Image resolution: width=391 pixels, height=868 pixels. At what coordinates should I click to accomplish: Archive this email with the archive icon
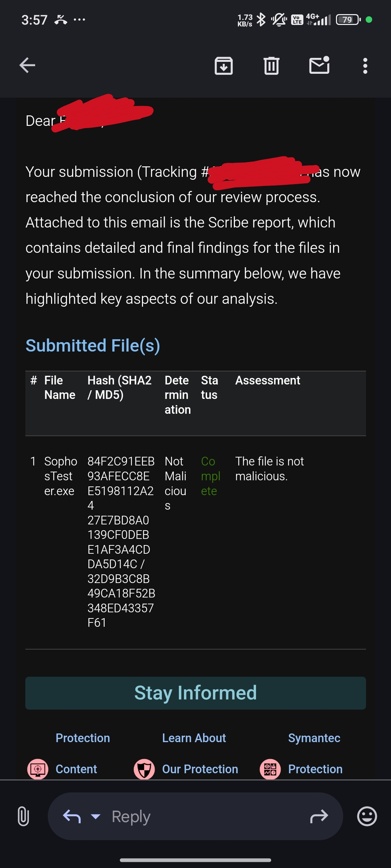(224, 66)
